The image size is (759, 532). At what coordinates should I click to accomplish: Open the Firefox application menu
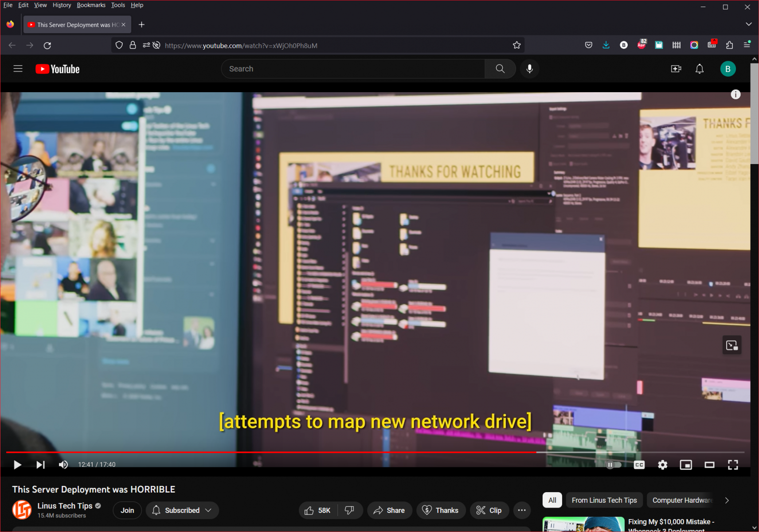747,45
